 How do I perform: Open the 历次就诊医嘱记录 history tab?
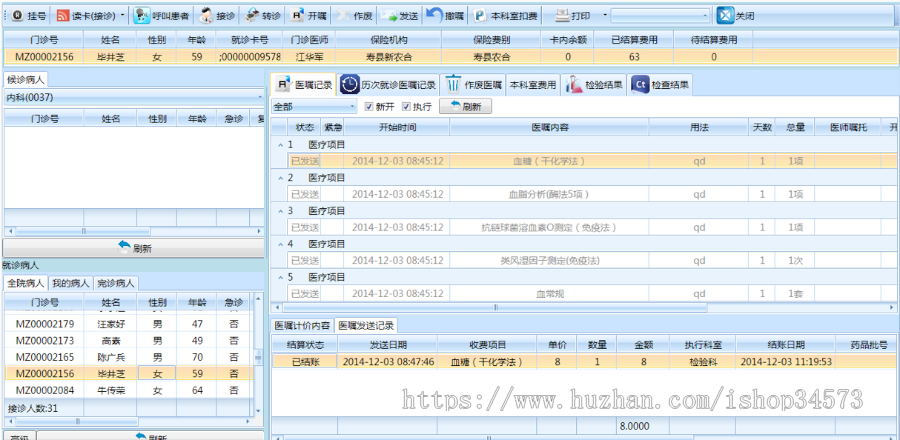(389, 85)
